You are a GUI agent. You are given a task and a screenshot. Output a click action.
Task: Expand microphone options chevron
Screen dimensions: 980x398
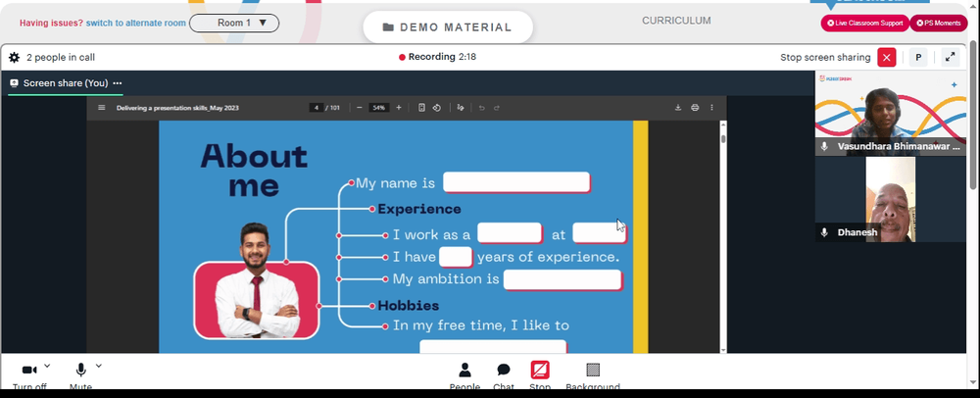tap(98, 366)
